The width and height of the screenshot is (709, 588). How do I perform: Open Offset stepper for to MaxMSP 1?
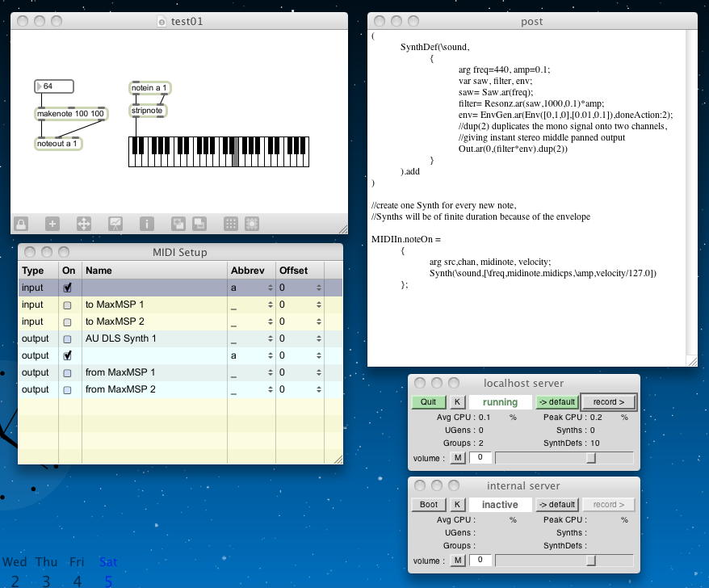click(319, 304)
